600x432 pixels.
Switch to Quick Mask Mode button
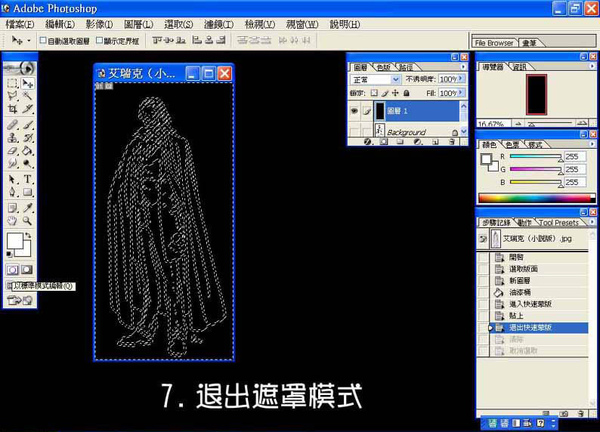27,270
